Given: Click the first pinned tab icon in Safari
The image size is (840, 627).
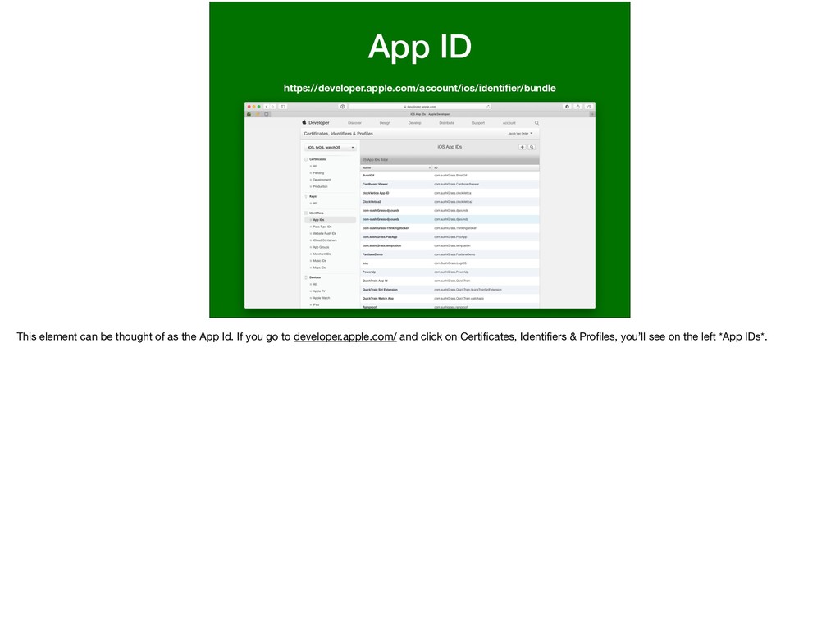Looking at the screenshot, I should coord(249,114).
